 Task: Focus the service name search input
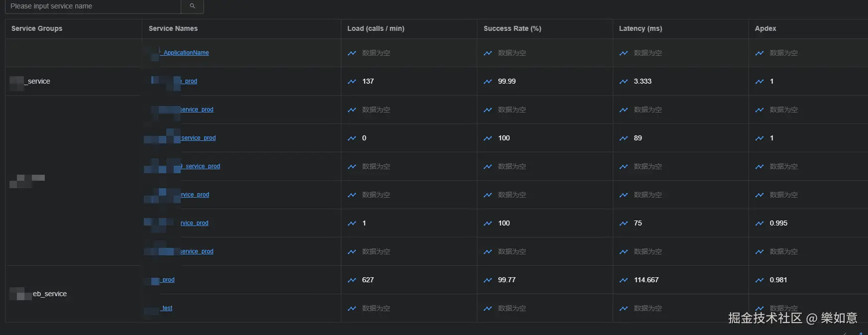click(93, 6)
